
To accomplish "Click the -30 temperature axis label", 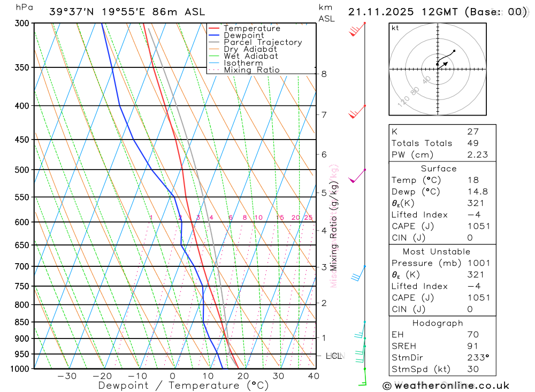I will (x=67, y=376).
